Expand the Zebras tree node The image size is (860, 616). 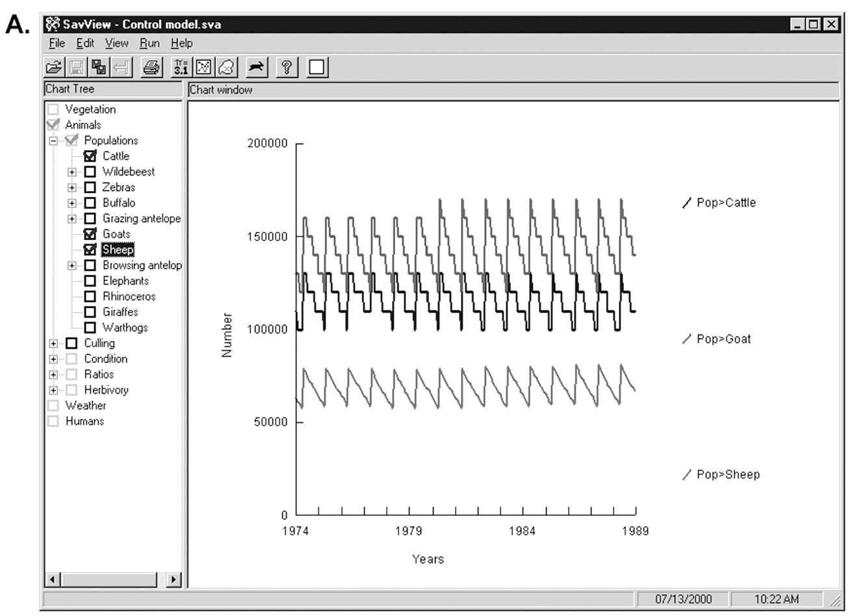pos(72,187)
